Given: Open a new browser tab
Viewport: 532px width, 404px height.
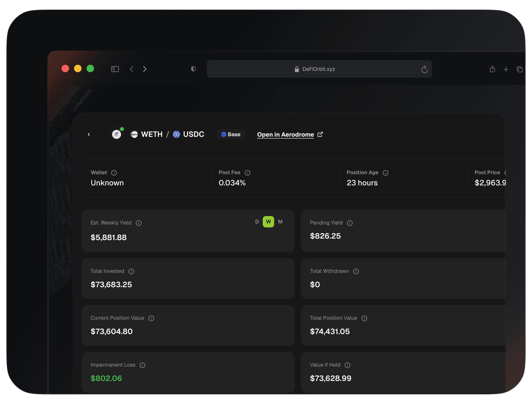Looking at the screenshot, I should [506, 70].
